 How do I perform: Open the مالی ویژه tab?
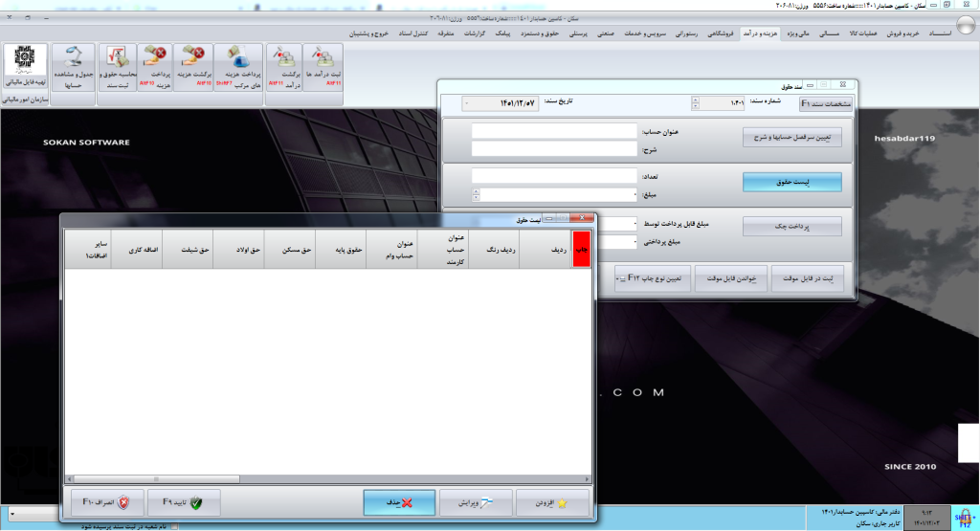point(797,33)
